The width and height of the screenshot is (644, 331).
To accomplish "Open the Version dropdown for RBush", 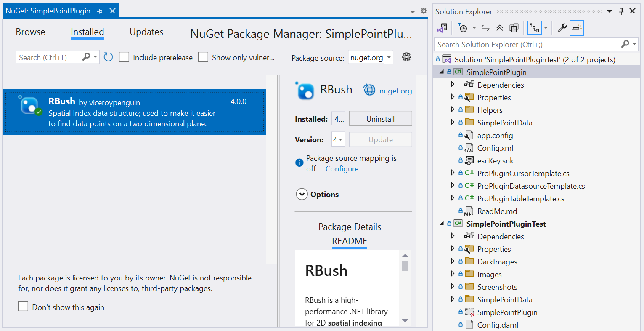I will pyautogui.click(x=338, y=139).
